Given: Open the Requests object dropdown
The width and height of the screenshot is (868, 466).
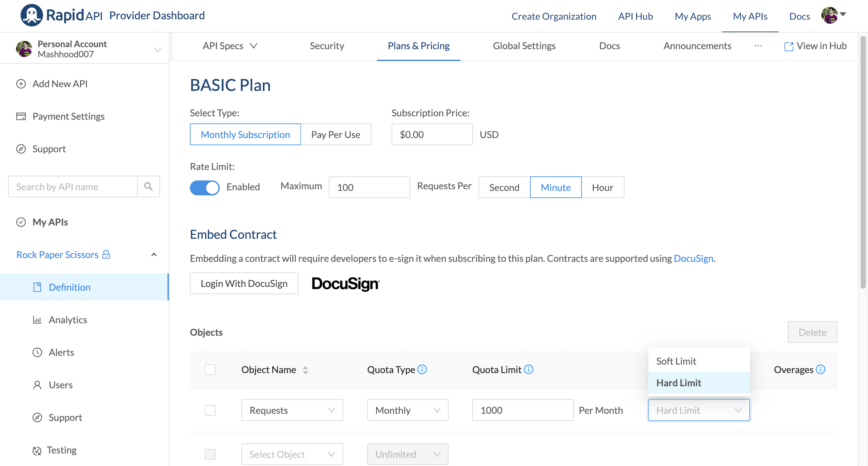Looking at the screenshot, I should (292, 410).
